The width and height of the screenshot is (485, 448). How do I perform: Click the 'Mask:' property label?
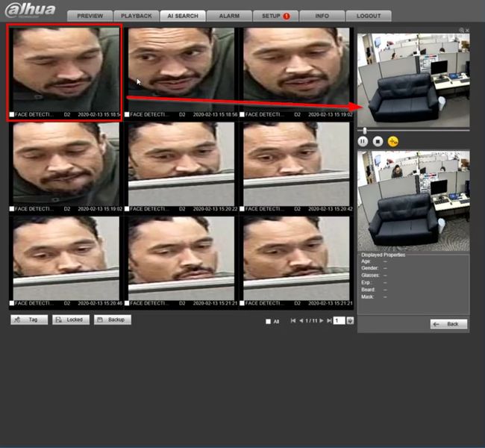pos(367,296)
